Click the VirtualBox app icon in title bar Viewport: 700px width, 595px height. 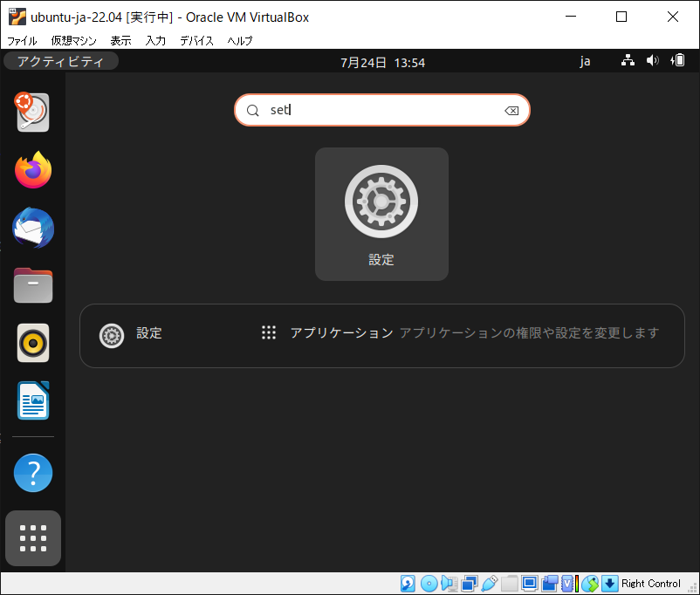pyautogui.click(x=17, y=17)
